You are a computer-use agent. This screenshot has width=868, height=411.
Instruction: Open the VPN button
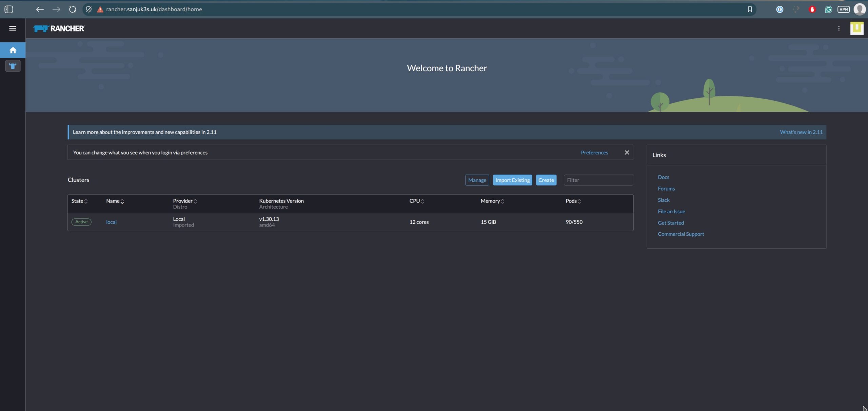click(x=844, y=9)
